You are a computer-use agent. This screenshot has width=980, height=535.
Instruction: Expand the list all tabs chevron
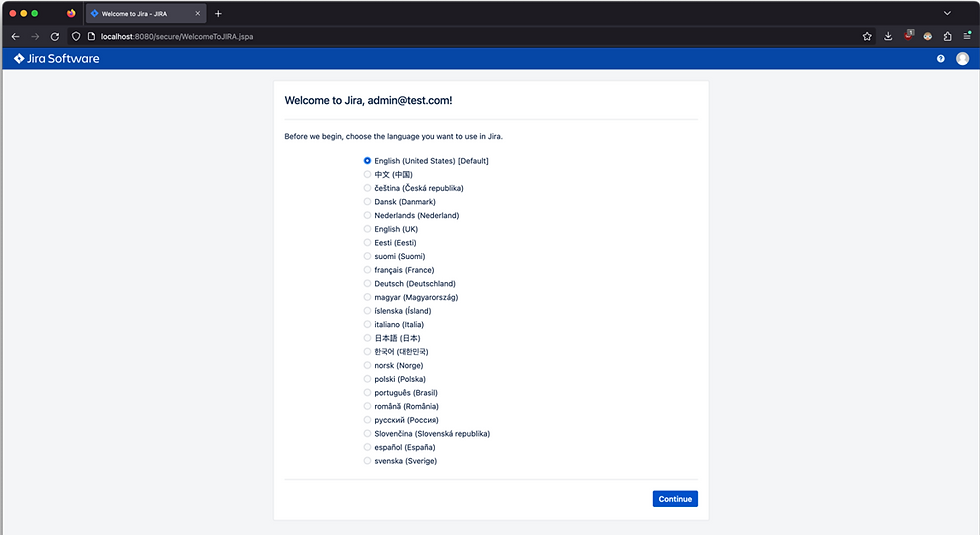tap(947, 13)
